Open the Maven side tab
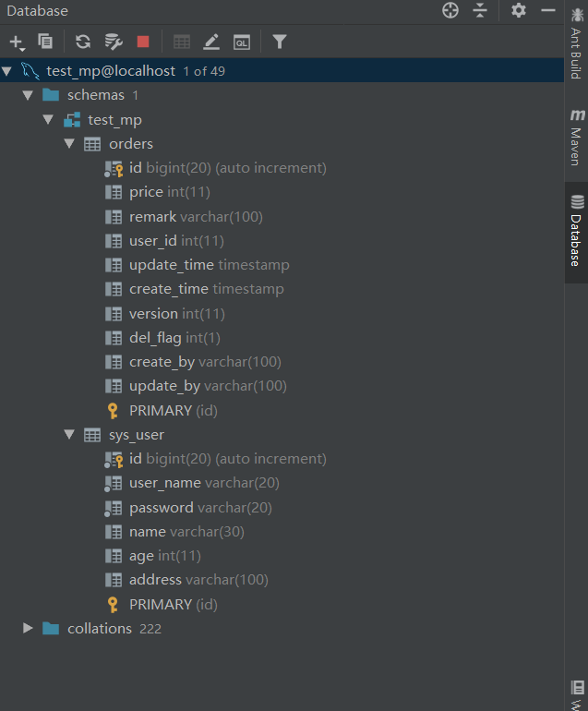The height and width of the screenshot is (711, 588). 577,137
